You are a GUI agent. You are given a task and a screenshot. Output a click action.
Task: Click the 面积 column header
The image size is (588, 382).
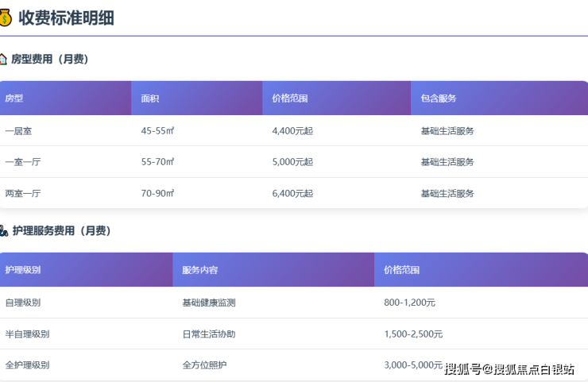click(x=150, y=98)
